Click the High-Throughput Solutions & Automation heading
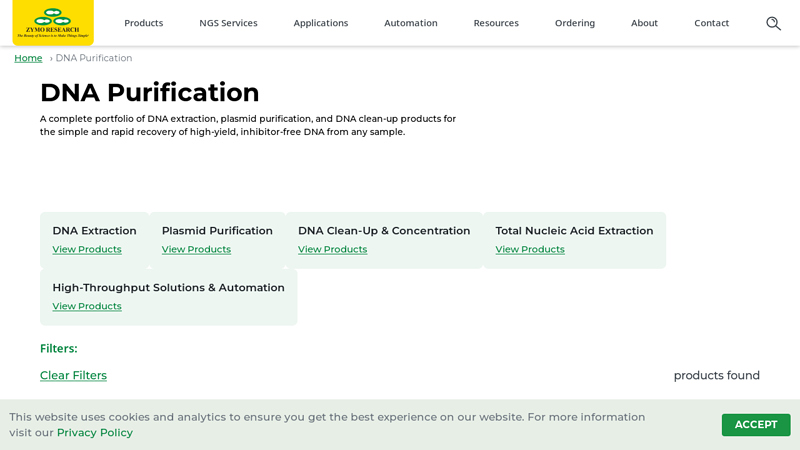 (x=168, y=288)
